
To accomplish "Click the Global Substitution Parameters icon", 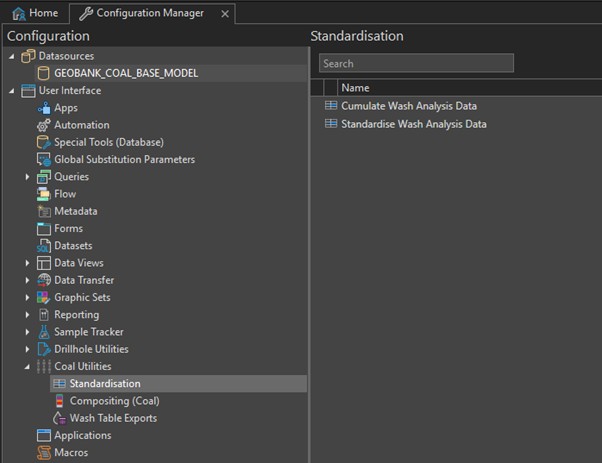I will pos(44,160).
